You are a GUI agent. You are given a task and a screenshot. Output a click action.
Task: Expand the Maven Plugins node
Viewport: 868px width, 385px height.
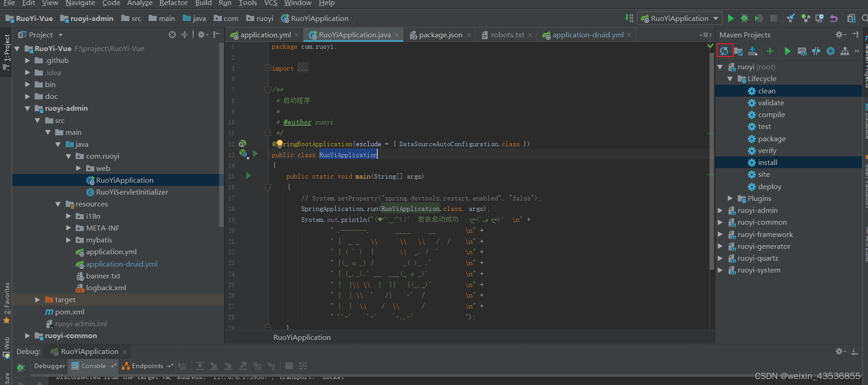tap(730, 198)
